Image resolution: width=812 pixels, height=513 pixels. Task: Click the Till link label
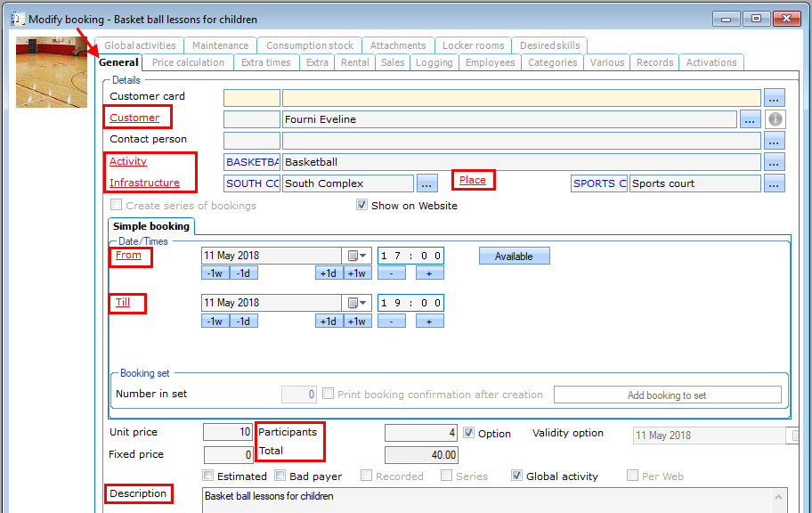click(x=123, y=302)
